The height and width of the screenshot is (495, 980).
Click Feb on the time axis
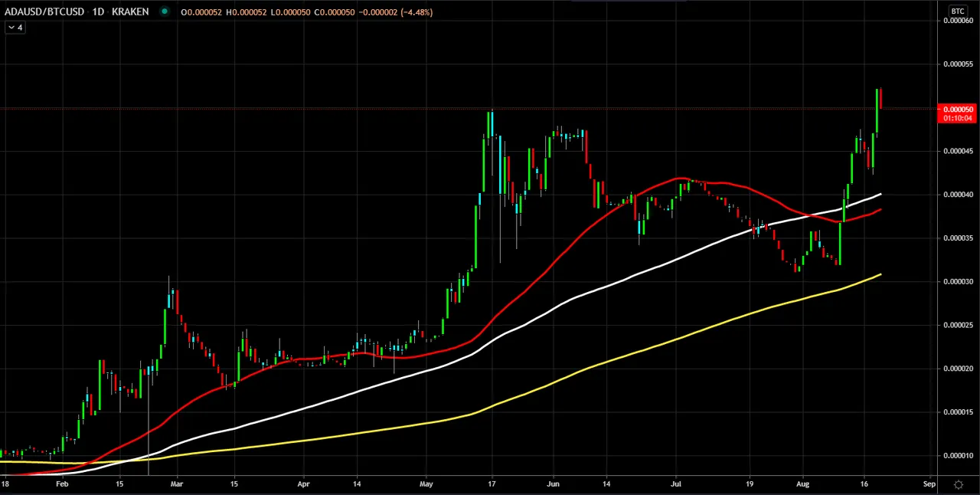[x=62, y=484]
